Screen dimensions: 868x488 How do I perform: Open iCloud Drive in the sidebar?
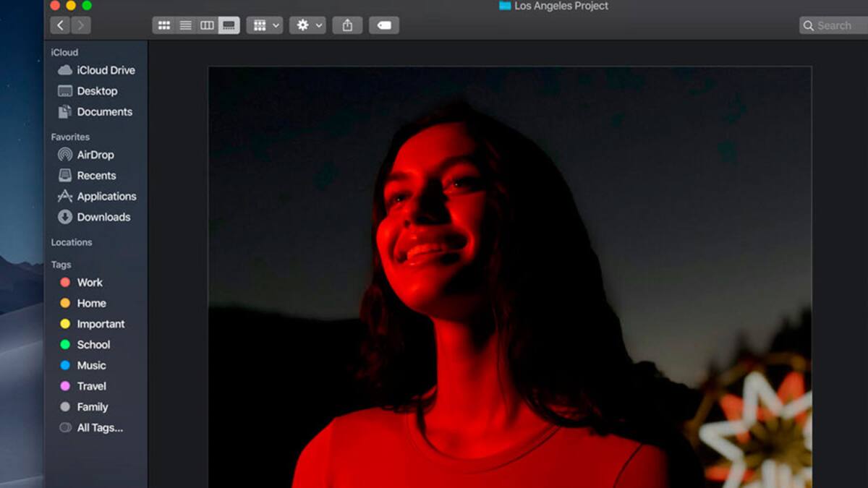(106, 70)
